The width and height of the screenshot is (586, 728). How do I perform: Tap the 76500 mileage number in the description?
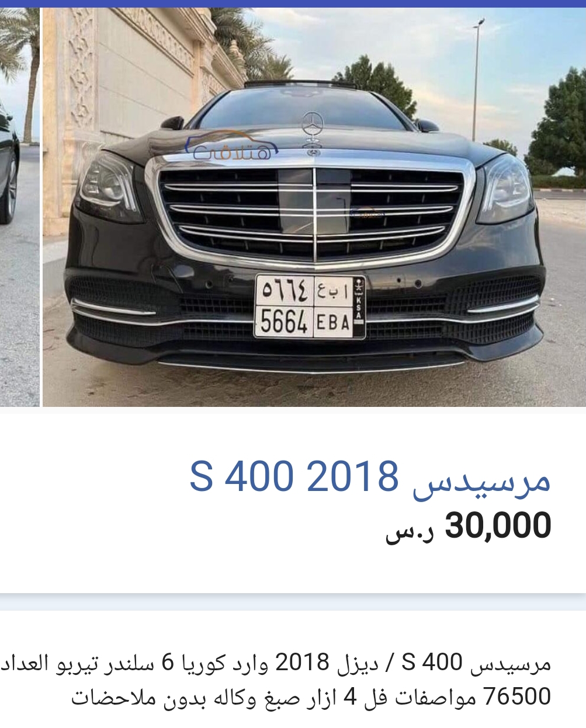[517, 696]
